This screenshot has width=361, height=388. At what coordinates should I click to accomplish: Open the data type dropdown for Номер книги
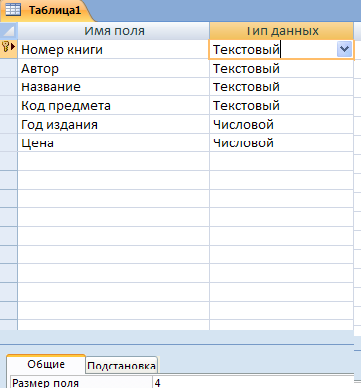pos(344,50)
